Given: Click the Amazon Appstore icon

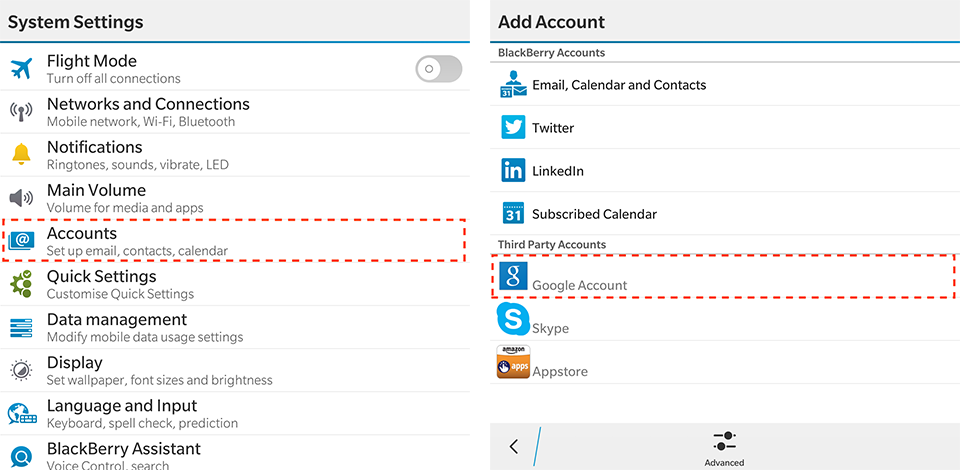Looking at the screenshot, I should tap(513, 363).
